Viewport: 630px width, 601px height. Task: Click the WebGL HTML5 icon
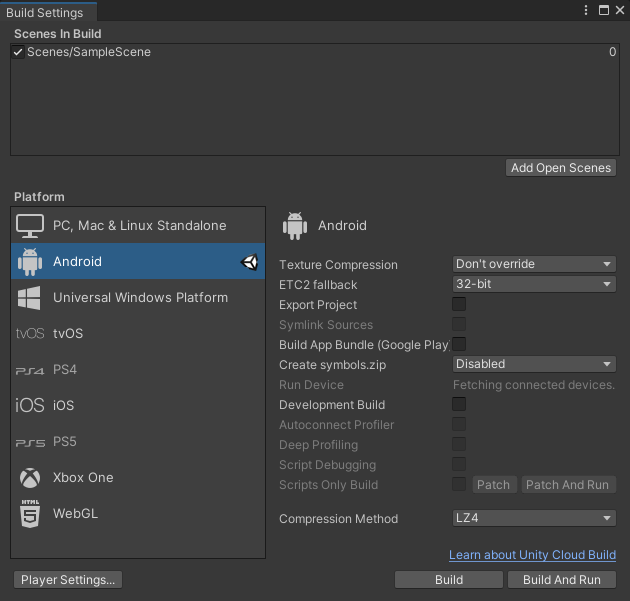30,513
